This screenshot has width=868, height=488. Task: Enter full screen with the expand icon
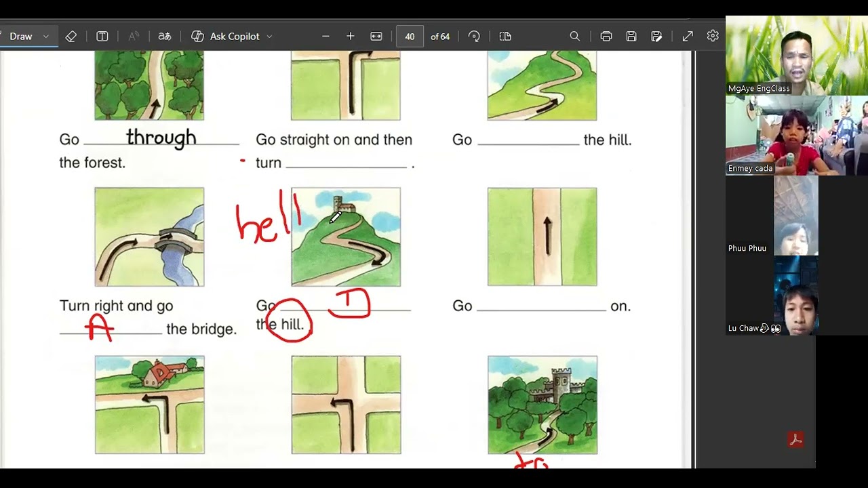[688, 37]
